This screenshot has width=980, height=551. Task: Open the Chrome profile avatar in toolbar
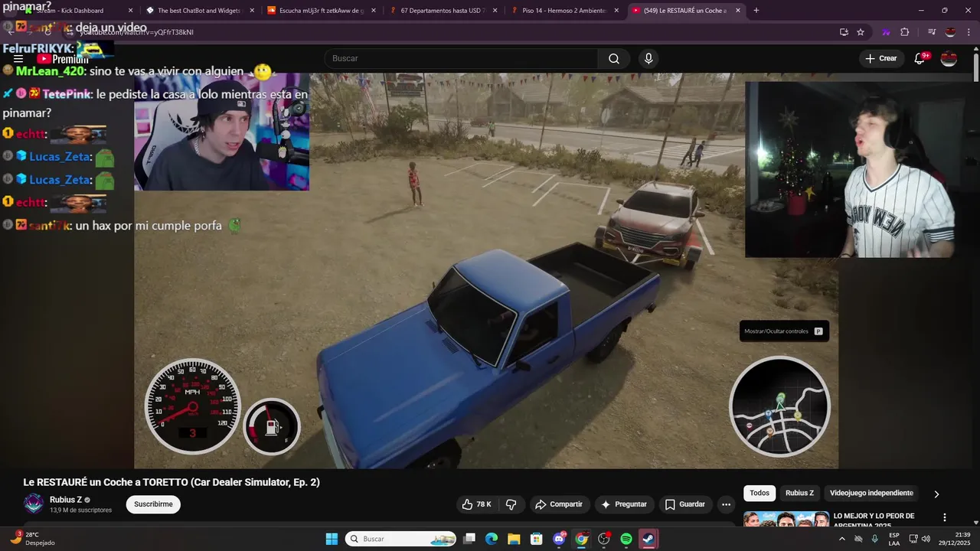pyautogui.click(x=950, y=32)
